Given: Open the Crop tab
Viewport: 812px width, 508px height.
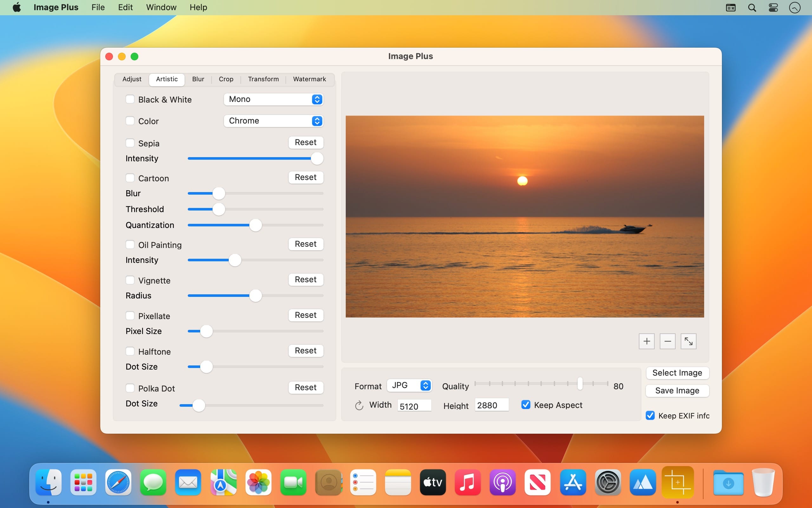Looking at the screenshot, I should coord(226,79).
